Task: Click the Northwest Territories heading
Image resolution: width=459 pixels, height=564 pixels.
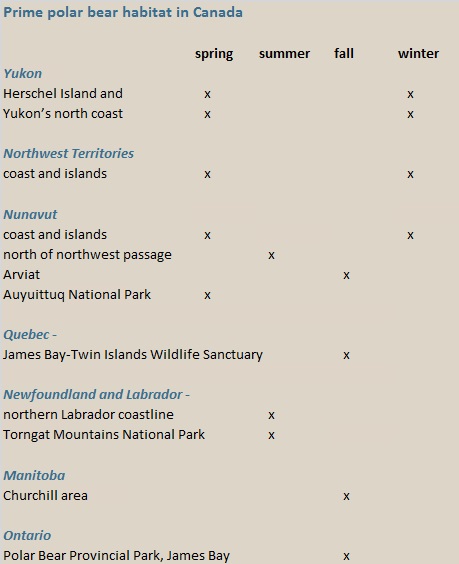Action: click(69, 154)
